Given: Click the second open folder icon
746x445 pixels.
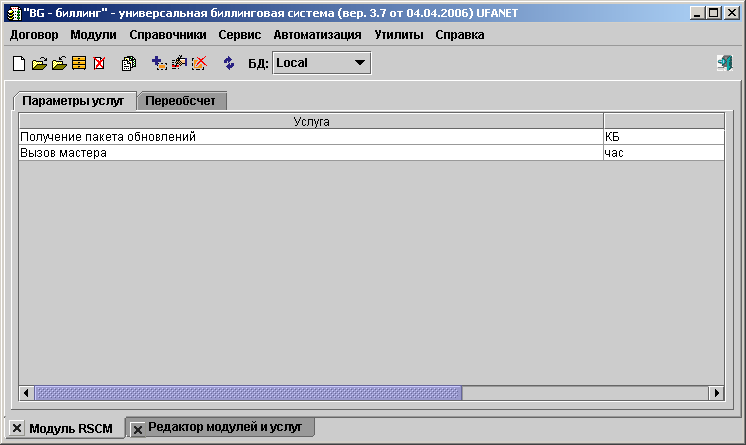Looking at the screenshot, I should [59, 63].
